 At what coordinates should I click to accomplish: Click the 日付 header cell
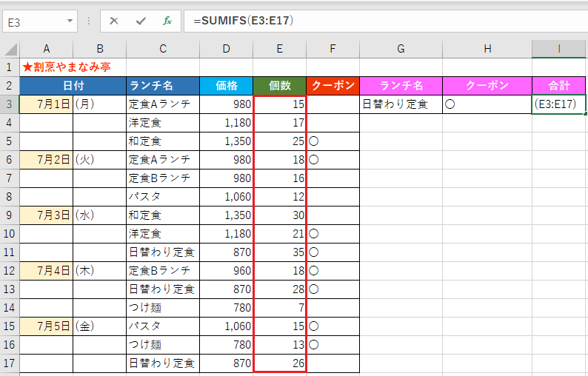tap(73, 86)
